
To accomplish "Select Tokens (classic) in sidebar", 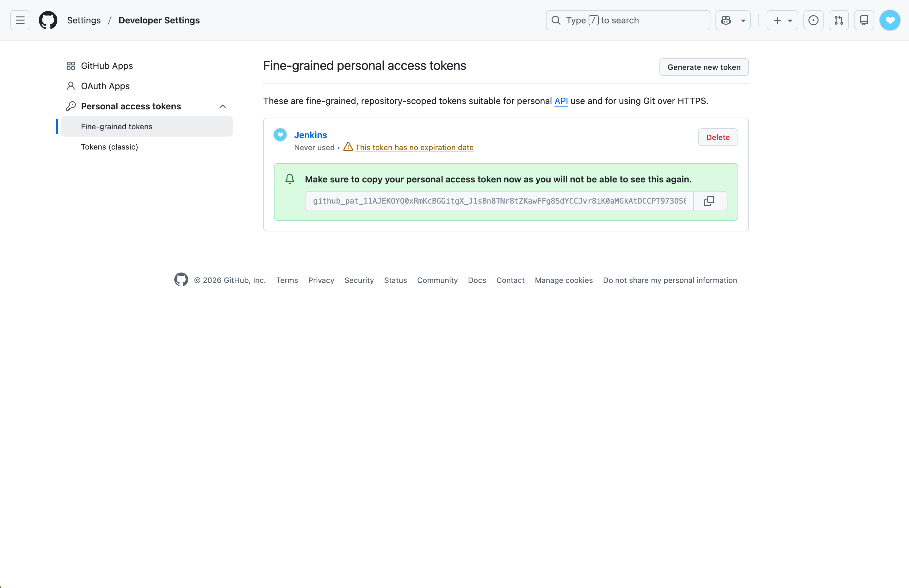I will [109, 147].
